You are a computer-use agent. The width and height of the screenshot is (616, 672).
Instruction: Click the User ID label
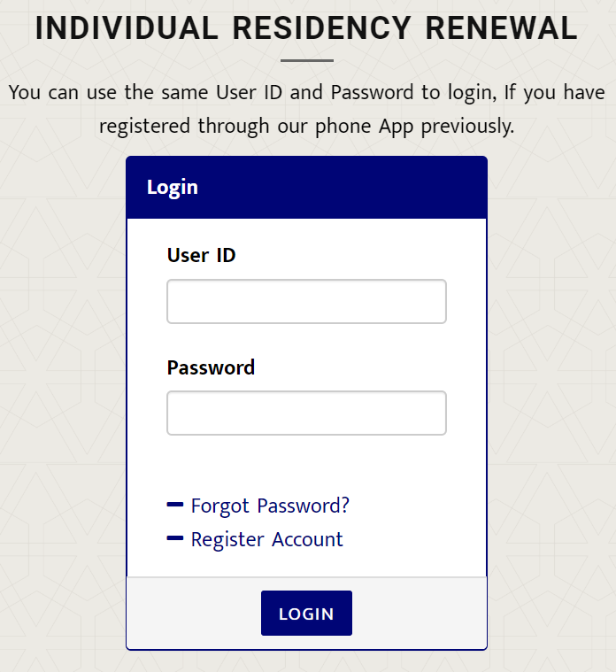tap(201, 255)
